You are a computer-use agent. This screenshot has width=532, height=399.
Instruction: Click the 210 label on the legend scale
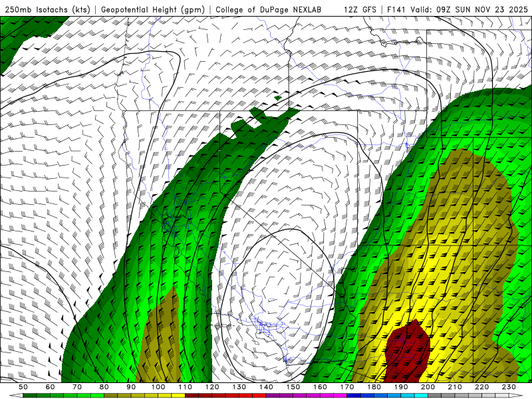point(456,387)
